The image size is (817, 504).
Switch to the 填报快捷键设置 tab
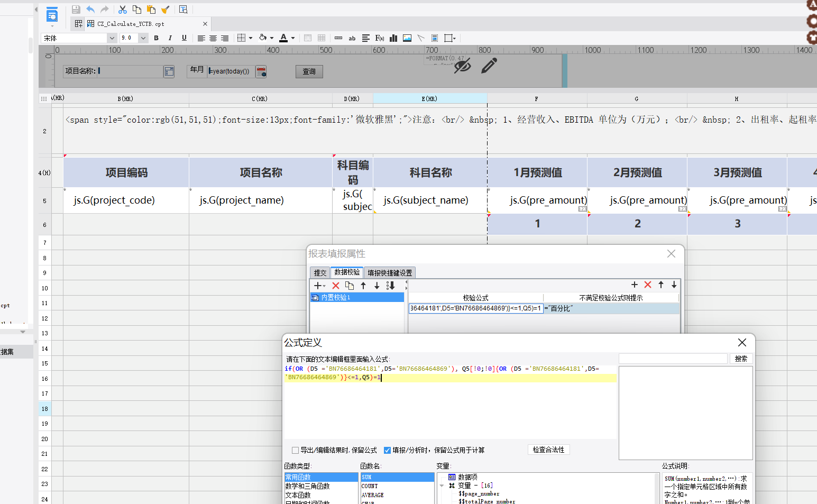[390, 273]
